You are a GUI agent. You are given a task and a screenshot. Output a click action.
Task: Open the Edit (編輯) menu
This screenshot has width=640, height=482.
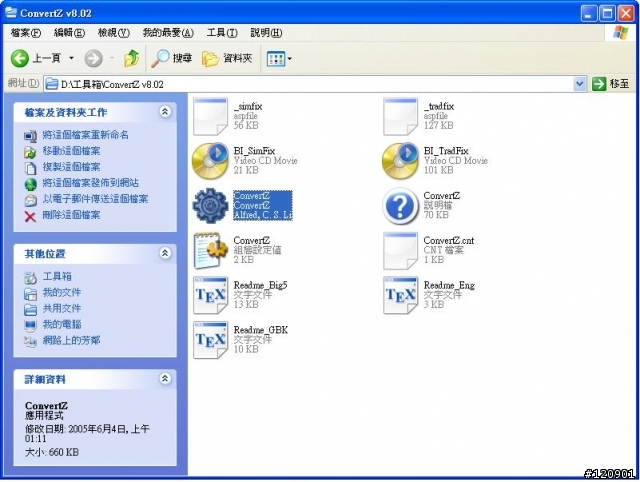point(69,33)
